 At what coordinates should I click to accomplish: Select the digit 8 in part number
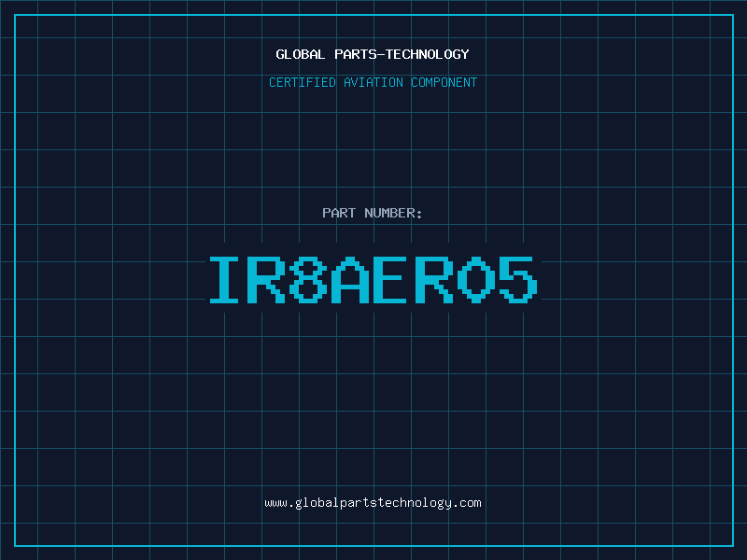click(x=309, y=280)
